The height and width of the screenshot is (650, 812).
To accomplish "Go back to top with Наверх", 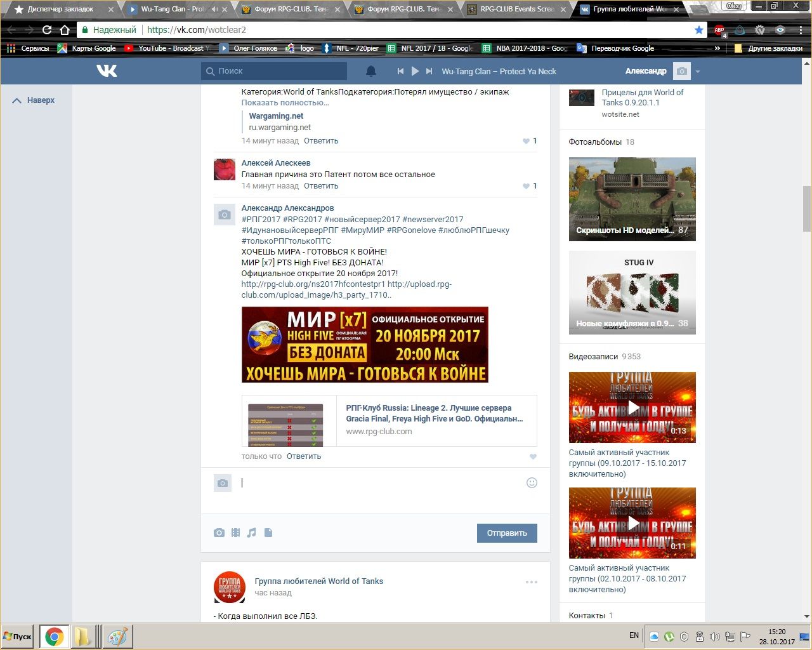I will [x=34, y=100].
